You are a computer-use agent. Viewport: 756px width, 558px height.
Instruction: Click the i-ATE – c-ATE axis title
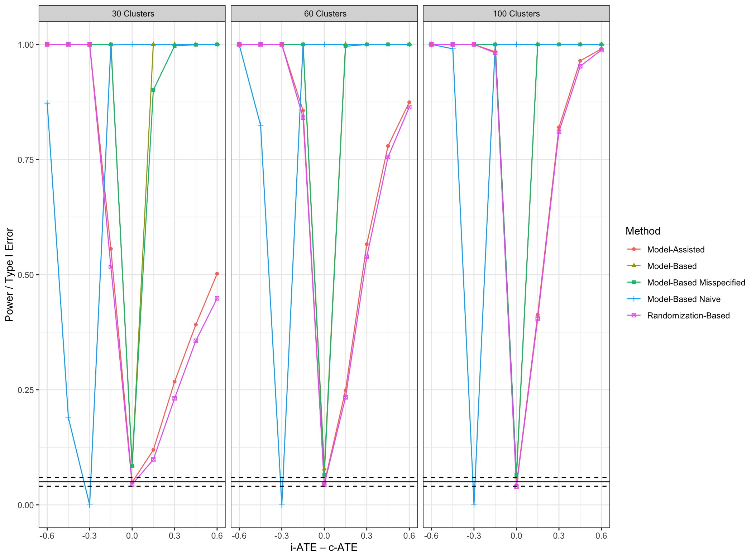coord(324,547)
